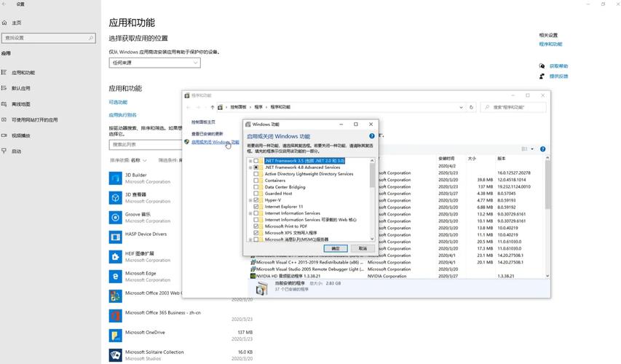621x364 pixels.
Task: Uncheck the Microsoft Print to PDF checkbox
Action: coord(256,226)
